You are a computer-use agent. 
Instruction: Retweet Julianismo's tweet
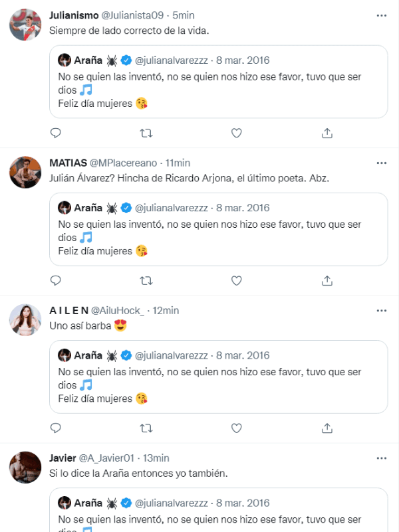(x=146, y=133)
